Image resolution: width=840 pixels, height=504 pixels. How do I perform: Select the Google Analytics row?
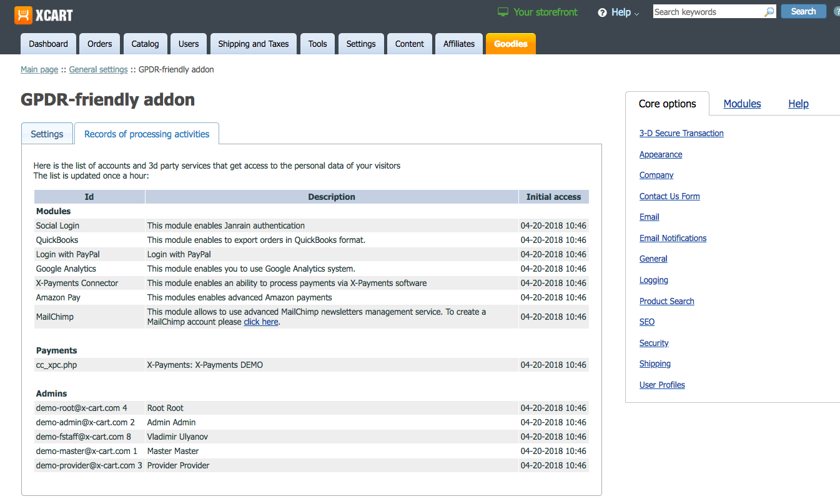312,269
